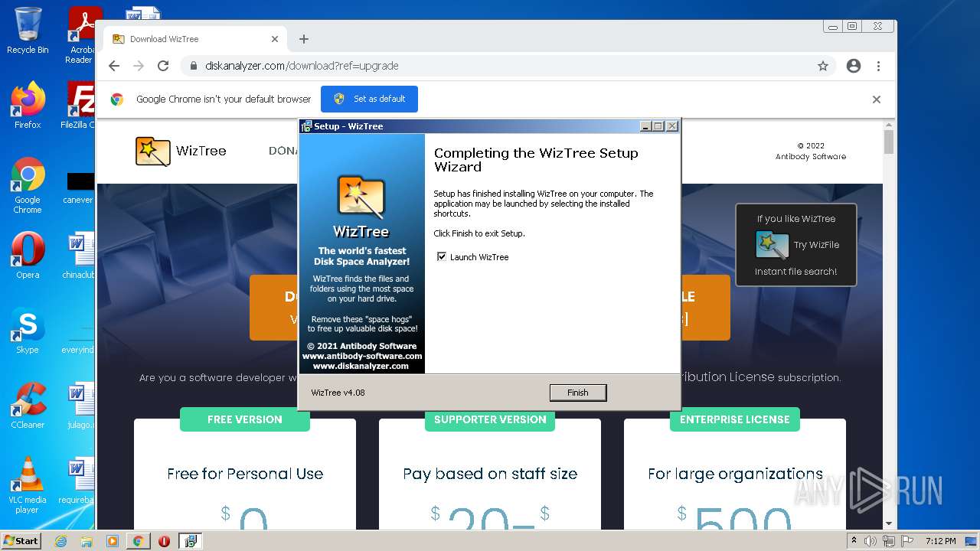
Task: Open Action Center flag icon
Action: [x=907, y=541]
